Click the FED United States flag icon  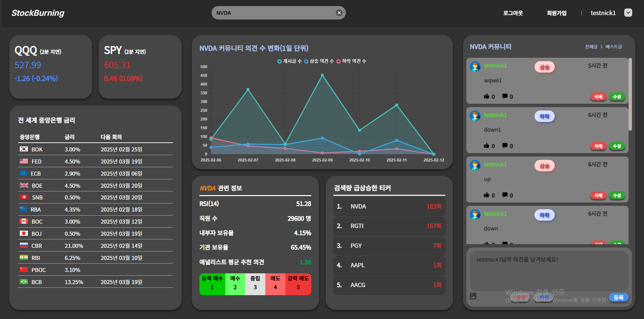pos(24,161)
